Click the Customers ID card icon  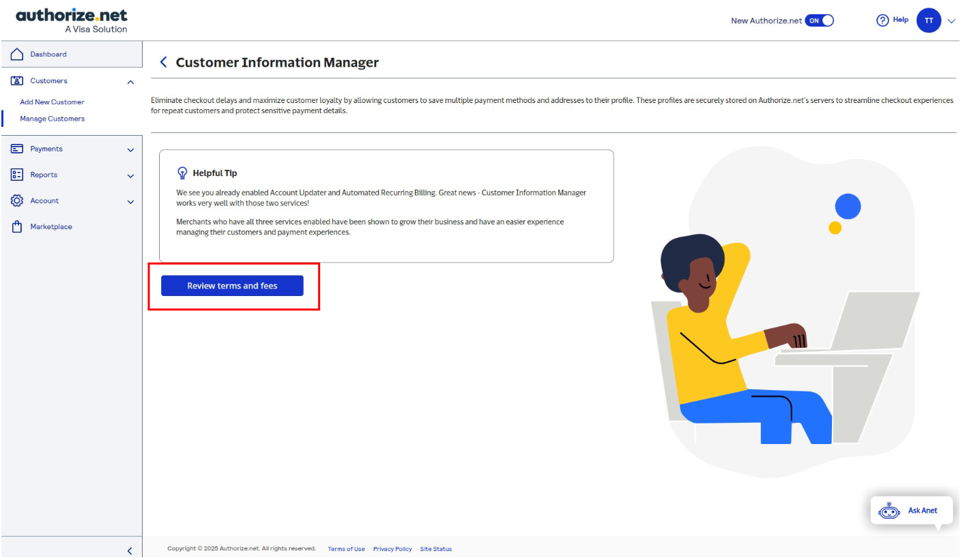18,80
